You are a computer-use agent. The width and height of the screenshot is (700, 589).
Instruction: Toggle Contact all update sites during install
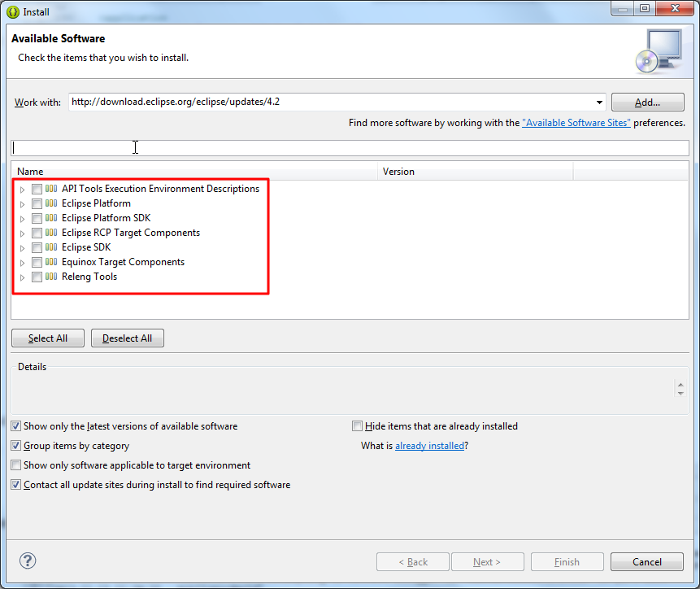point(16,485)
